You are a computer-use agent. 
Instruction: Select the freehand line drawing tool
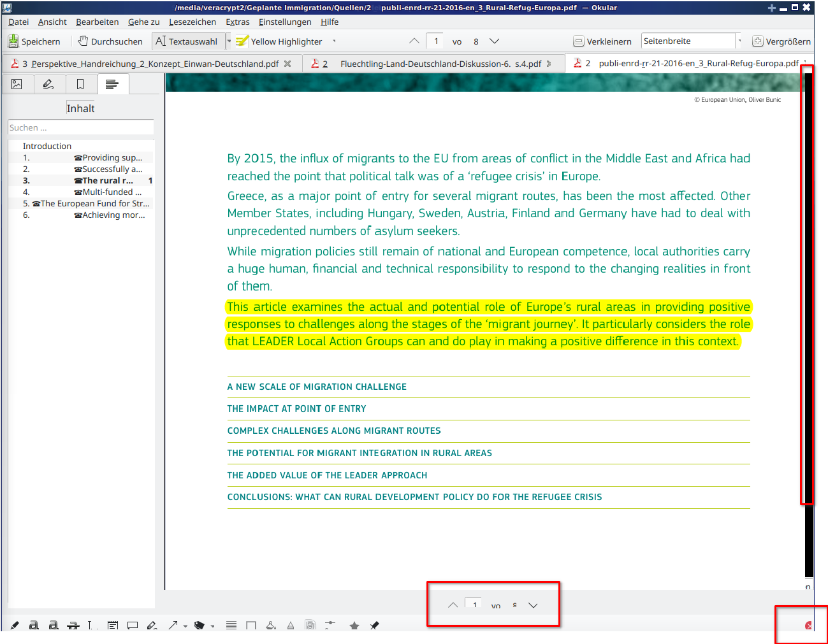(x=152, y=625)
